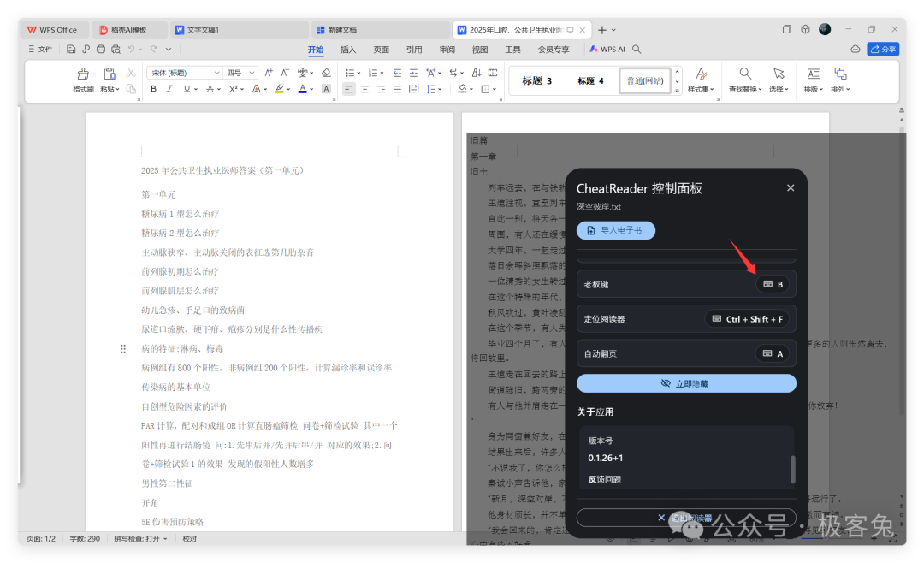Viewport: 924px width, 563px height.
Task: Open the Arrange (排列) dropdown
Action: (840, 89)
